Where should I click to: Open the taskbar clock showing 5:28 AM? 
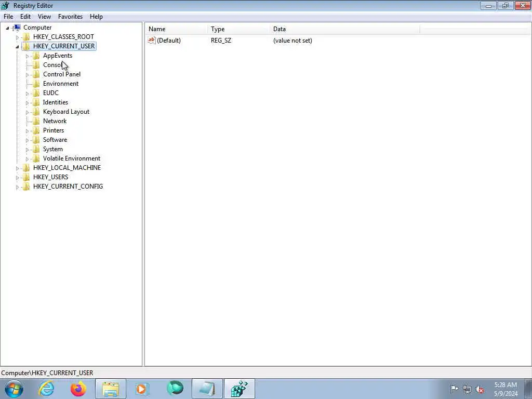click(506, 389)
